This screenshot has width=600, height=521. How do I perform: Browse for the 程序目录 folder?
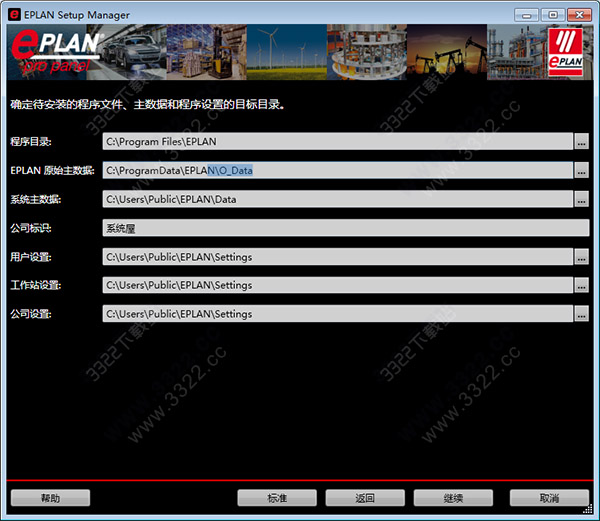tap(582, 142)
